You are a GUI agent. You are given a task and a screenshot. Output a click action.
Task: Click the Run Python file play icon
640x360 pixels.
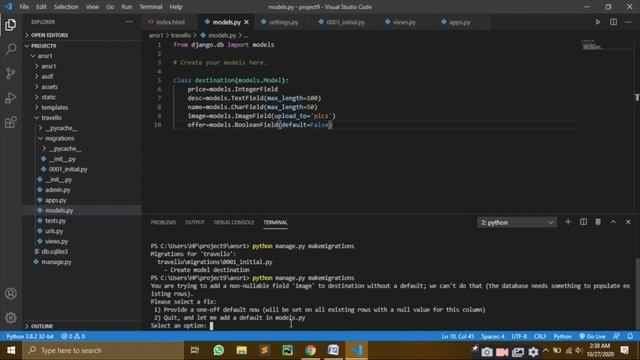(x=598, y=22)
